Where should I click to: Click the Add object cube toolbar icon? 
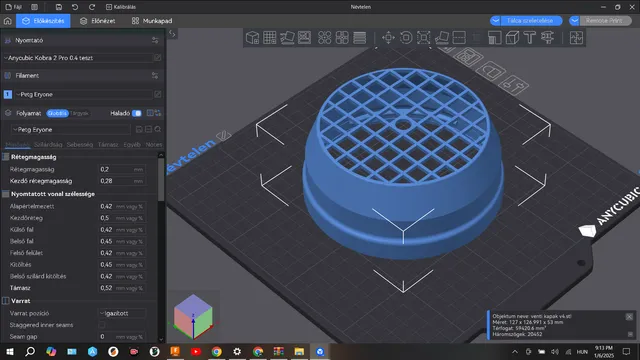tap(252, 38)
